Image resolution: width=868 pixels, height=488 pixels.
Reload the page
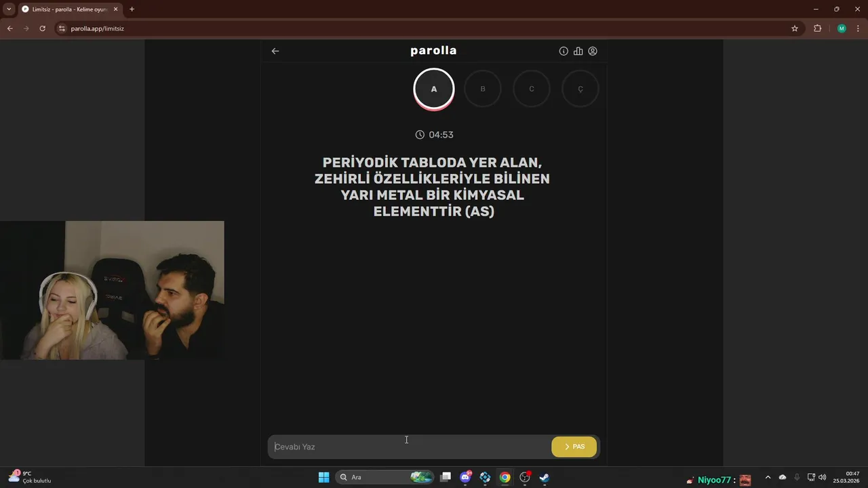click(x=42, y=28)
